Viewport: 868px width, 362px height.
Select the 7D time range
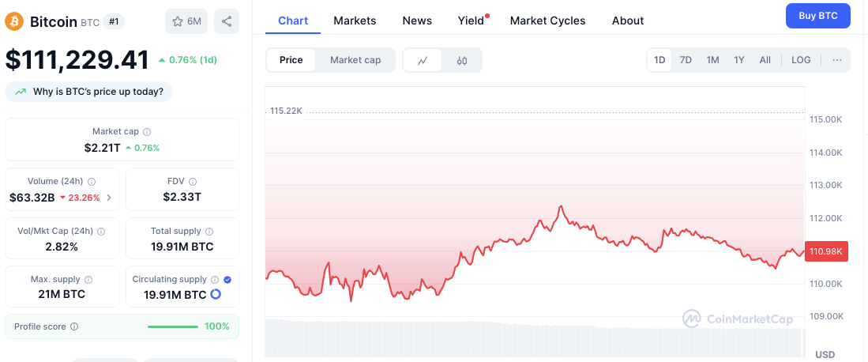tap(686, 60)
